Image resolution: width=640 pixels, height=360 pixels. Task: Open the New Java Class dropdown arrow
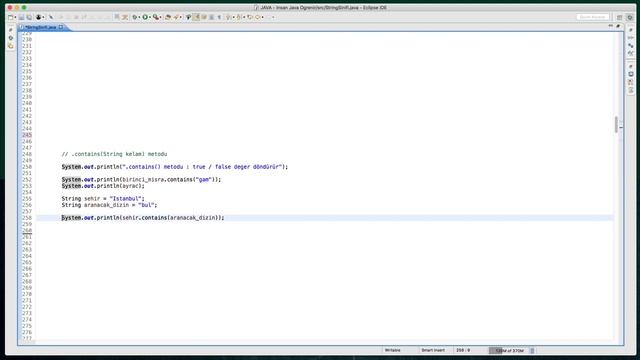(180, 17)
